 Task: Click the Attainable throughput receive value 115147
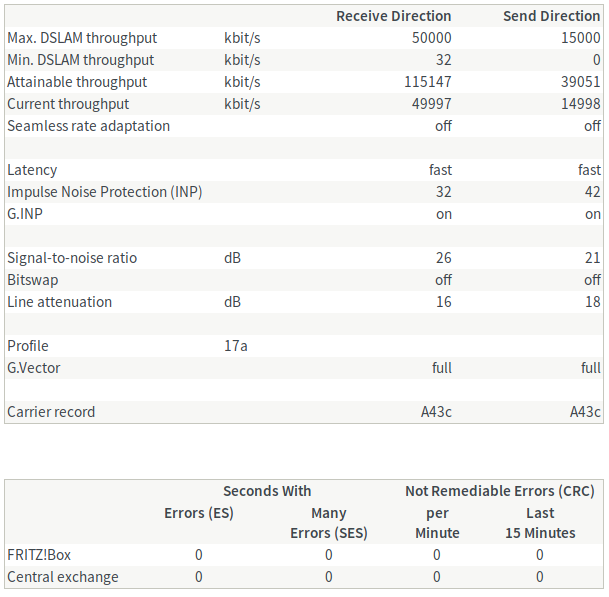pyautogui.click(x=428, y=82)
